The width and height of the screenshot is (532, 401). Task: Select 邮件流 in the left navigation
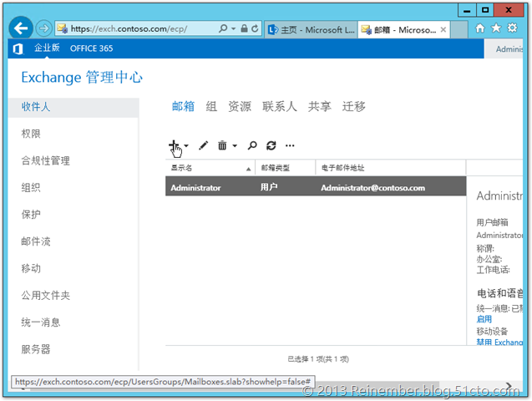click(36, 241)
